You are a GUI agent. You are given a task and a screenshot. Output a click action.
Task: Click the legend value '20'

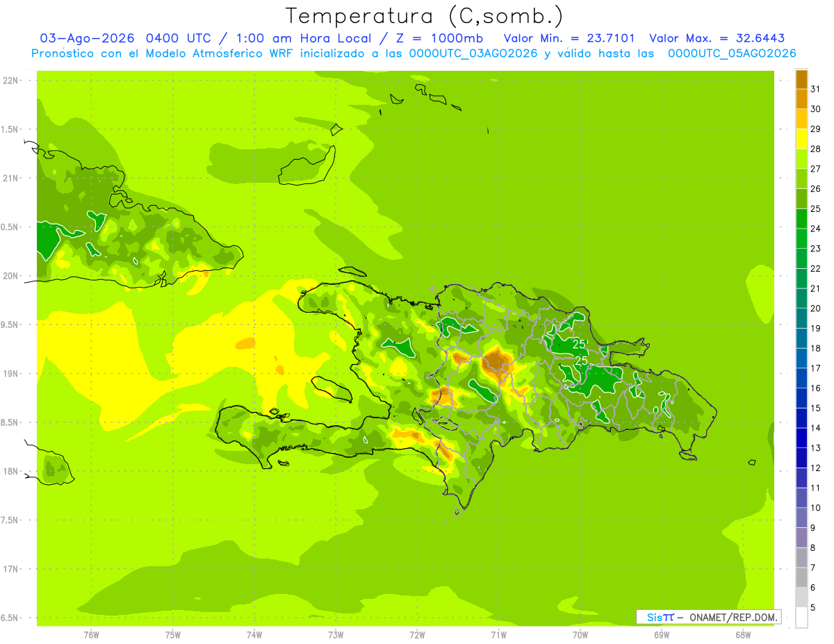coord(815,308)
